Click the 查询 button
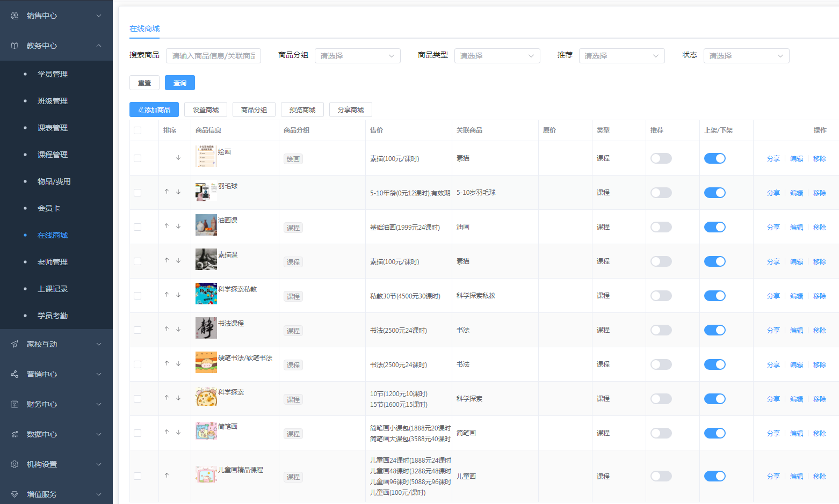Screen dimensions: 839x504 pyautogui.click(x=180, y=83)
